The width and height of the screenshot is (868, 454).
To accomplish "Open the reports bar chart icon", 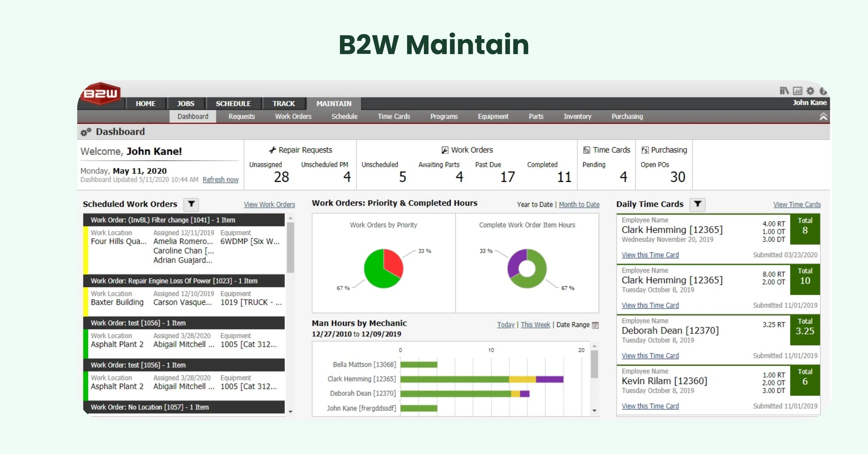I will tap(798, 91).
